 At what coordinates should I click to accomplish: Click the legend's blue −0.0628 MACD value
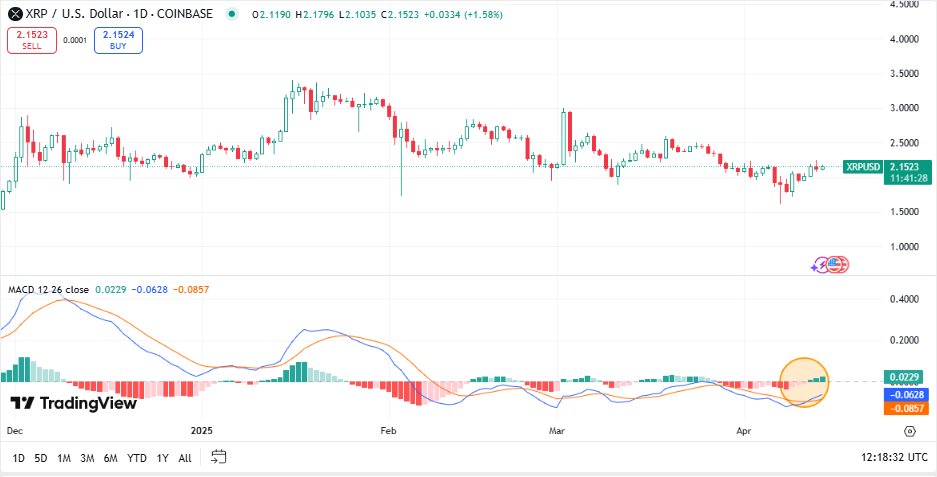[150, 290]
